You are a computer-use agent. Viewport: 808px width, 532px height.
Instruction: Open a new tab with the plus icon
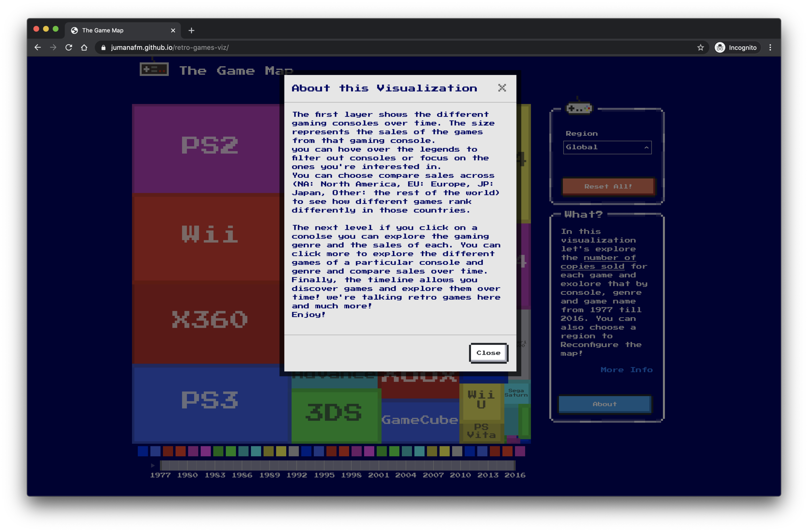coord(191,31)
